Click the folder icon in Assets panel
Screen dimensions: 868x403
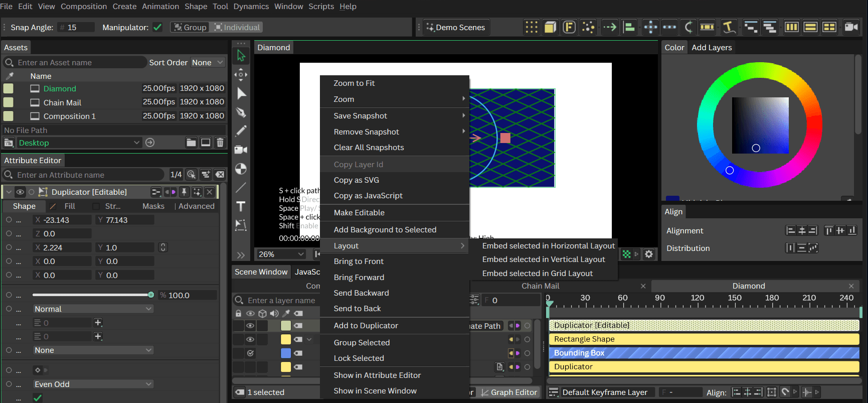(x=191, y=143)
